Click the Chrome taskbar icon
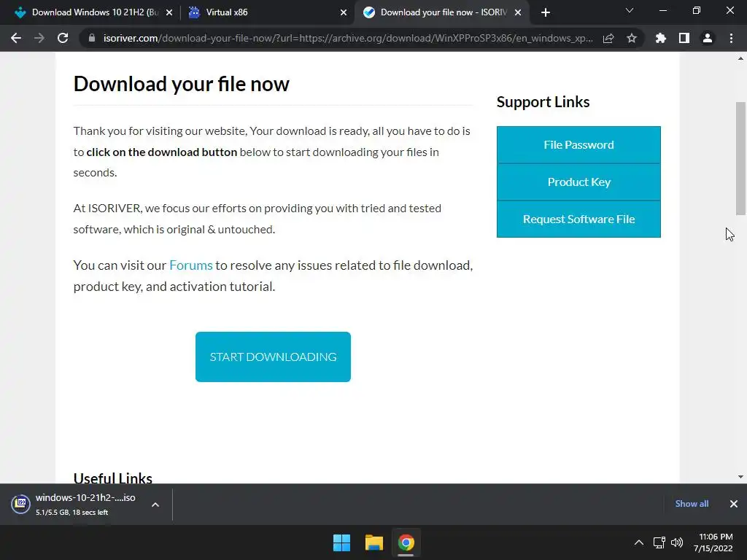This screenshot has width=747, height=560. click(x=406, y=542)
